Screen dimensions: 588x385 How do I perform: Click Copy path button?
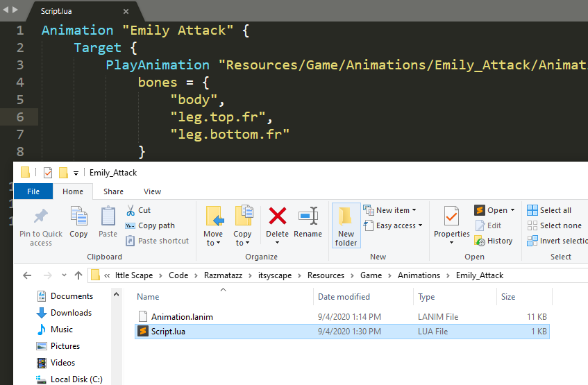tap(150, 225)
